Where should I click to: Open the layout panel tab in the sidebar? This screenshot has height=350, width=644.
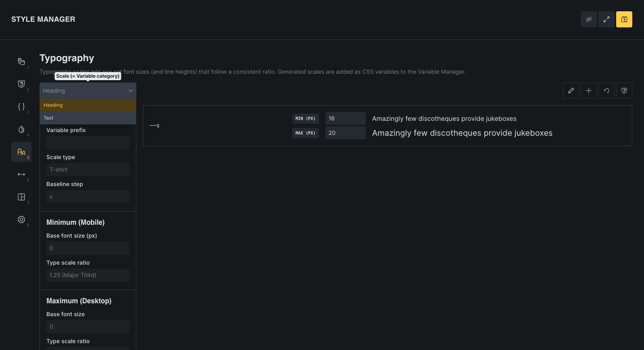click(x=21, y=197)
